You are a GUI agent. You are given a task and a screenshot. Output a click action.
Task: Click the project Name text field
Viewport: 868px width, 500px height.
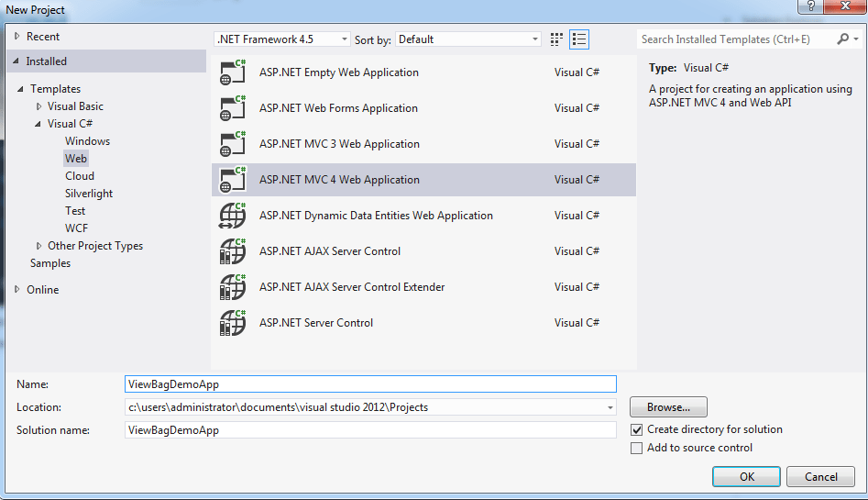coord(370,384)
